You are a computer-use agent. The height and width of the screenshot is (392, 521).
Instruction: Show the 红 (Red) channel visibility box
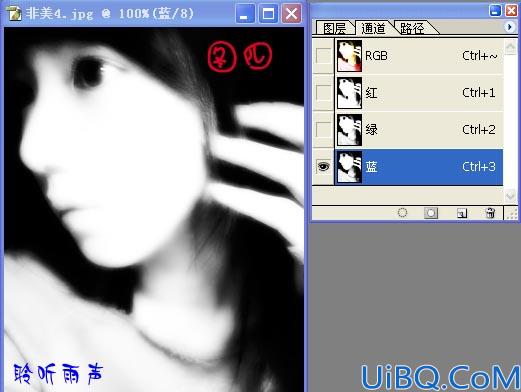tap(323, 92)
